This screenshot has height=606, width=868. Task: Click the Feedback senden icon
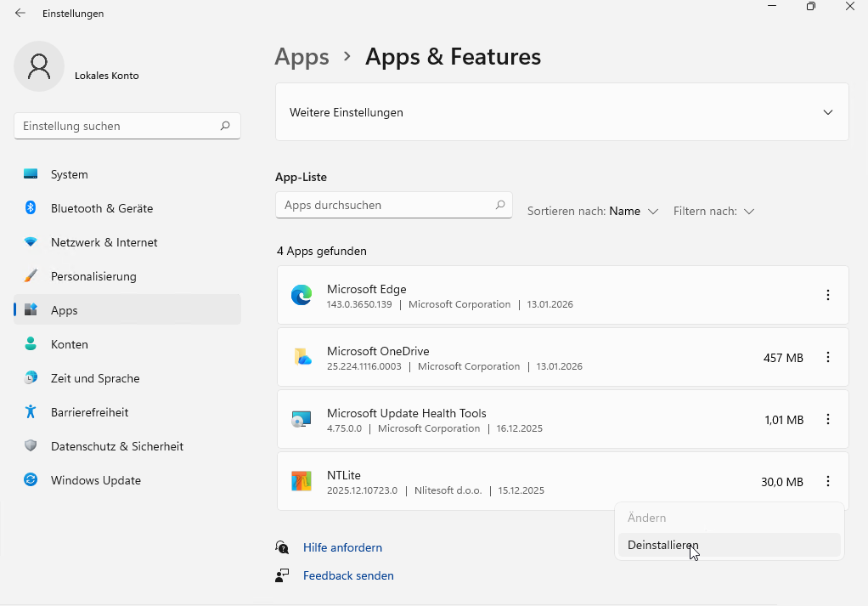tap(282, 575)
